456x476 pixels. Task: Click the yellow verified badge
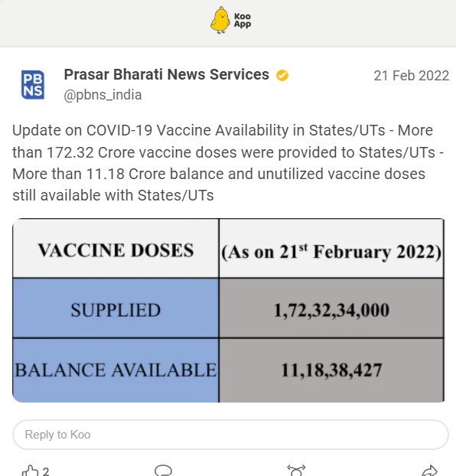click(282, 75)
